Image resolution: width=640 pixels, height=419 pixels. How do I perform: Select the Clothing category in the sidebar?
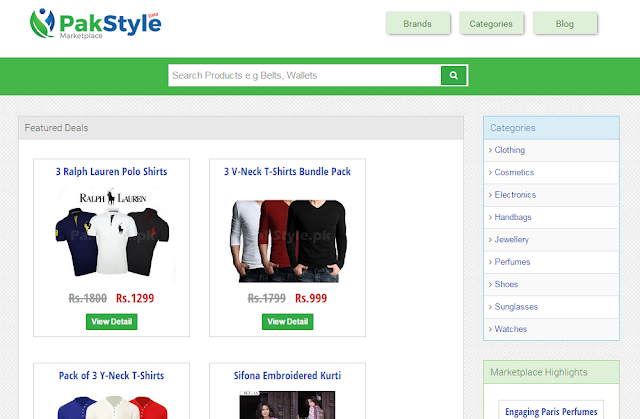509,150
